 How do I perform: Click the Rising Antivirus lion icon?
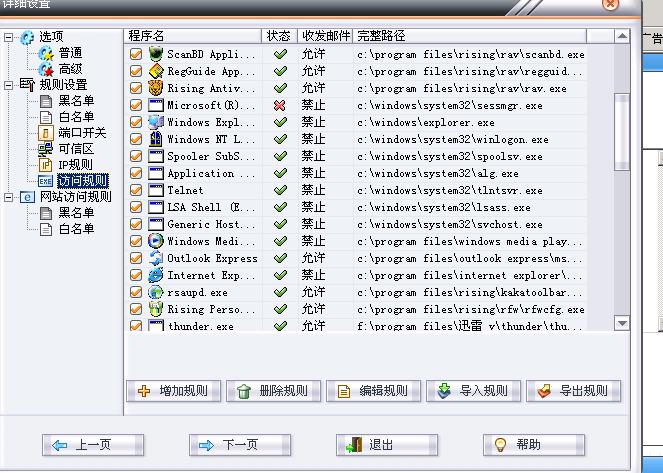click(x=156, y=88)
